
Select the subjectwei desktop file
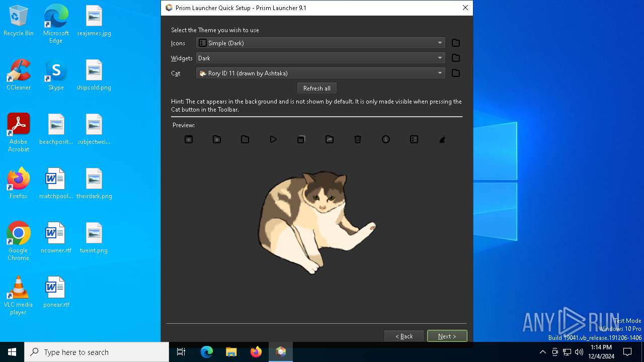pos(94,130)
